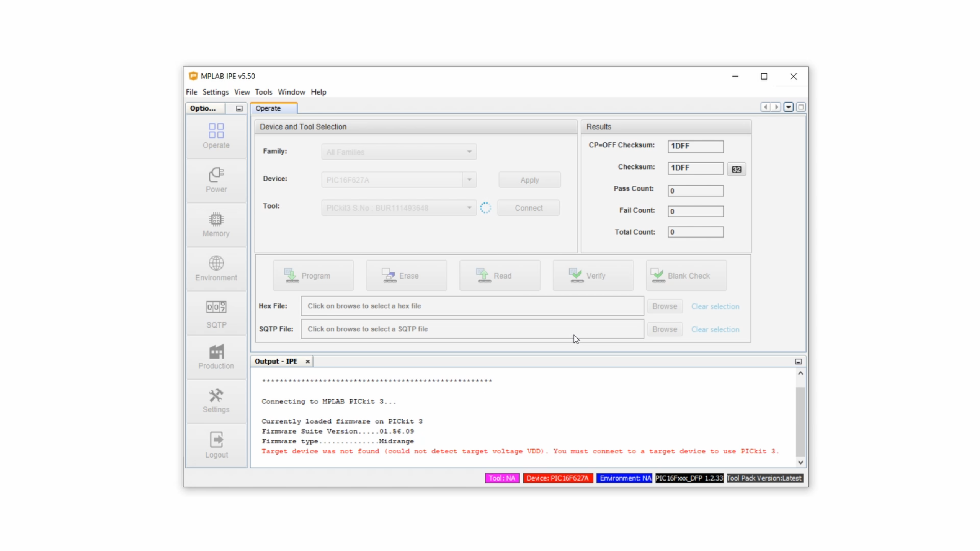Expand the Family dropdown
This screenshot has height=551, width=980.
point(469,152)
